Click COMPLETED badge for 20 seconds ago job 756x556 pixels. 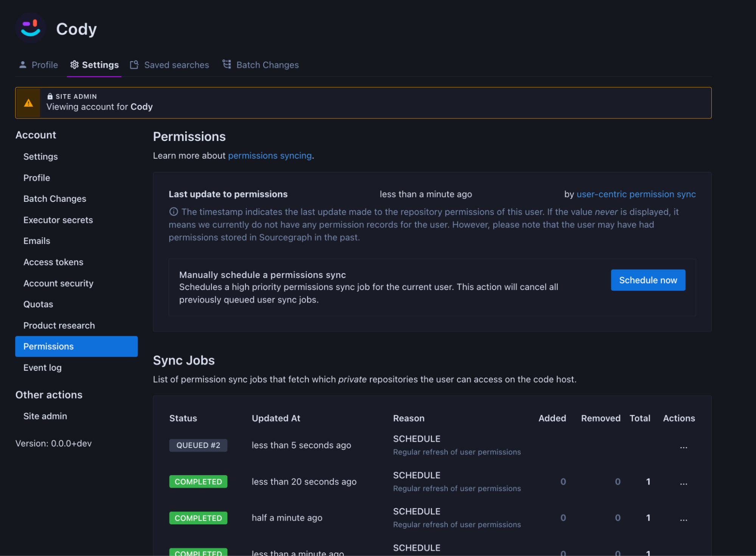pos(198,482)
